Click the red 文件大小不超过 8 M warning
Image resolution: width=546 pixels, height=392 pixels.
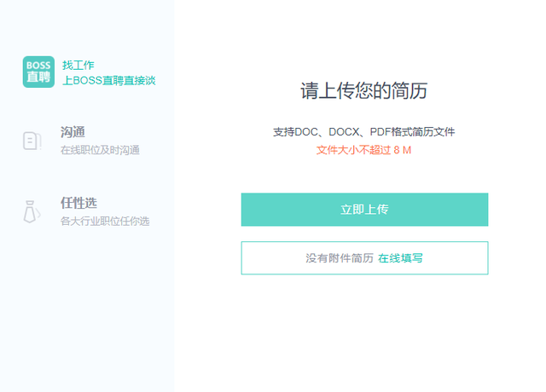pos(364,150)
